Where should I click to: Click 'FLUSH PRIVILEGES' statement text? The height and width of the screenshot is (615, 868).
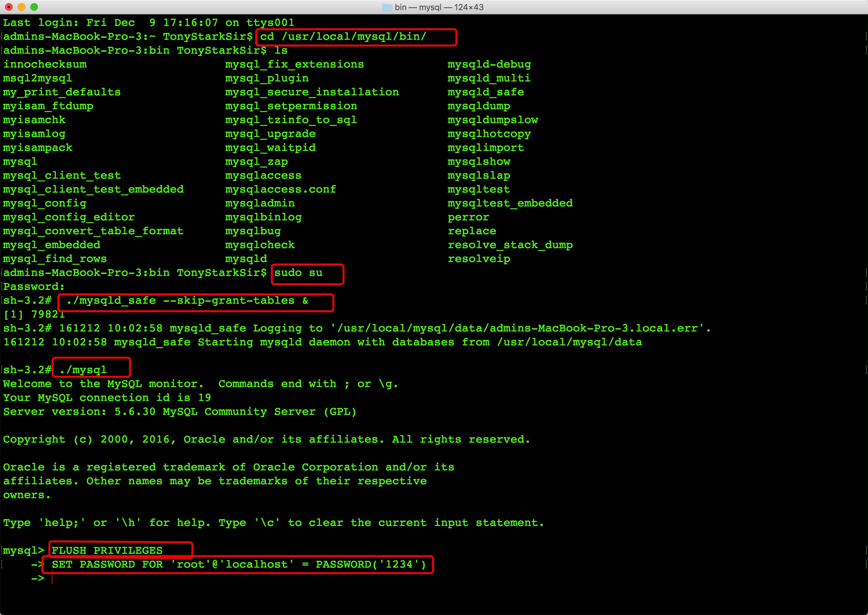[x=107, y=551]
